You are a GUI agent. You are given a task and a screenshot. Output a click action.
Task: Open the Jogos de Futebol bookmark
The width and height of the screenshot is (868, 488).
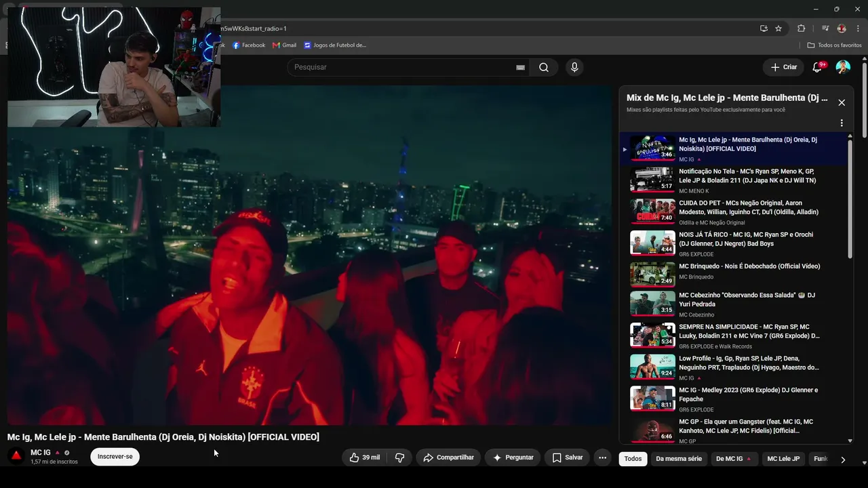click(x=335, y=45)
